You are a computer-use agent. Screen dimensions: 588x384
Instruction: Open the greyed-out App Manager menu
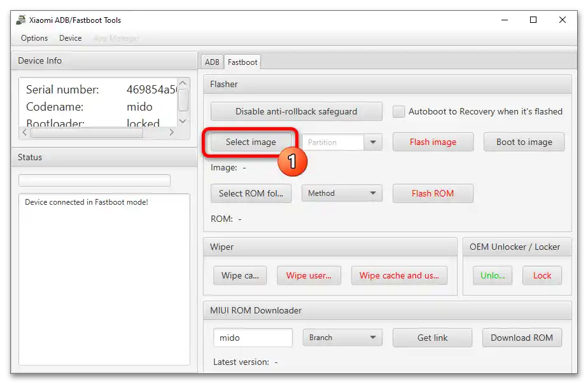point(116,38)
